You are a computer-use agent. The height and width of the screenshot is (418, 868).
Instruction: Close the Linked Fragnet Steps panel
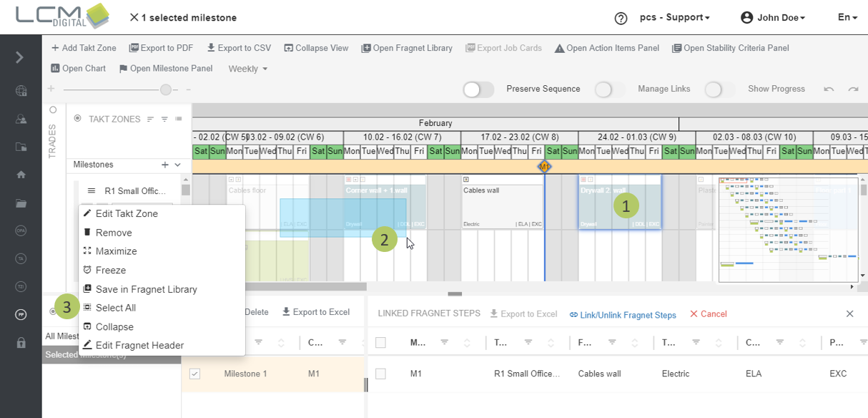(x=849, y=313)
